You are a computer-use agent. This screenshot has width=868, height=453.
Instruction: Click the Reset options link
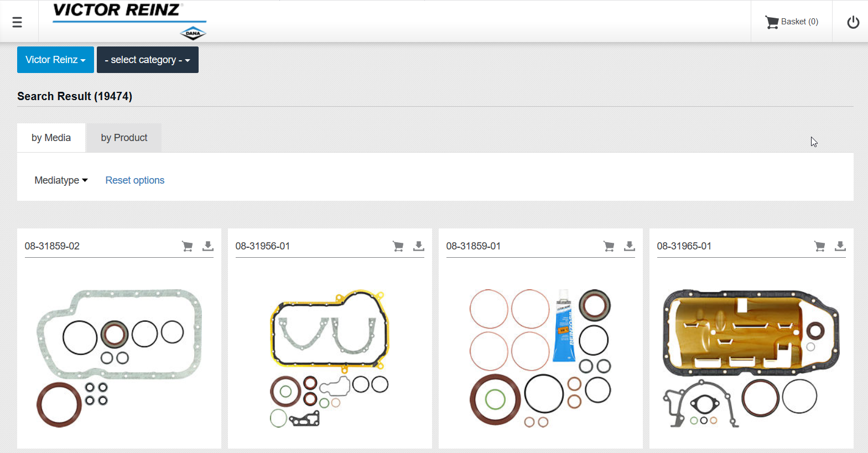point(134,180)
